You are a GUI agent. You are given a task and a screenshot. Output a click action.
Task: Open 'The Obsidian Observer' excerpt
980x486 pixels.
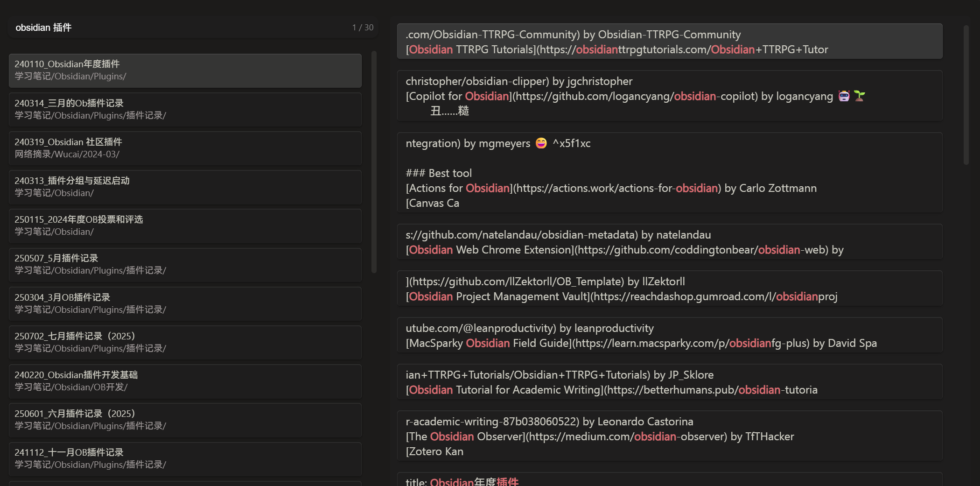coord(670,436)
